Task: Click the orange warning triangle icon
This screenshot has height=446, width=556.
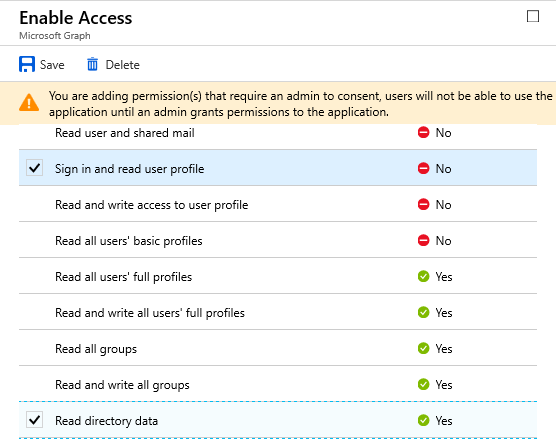Action: [x=29, y=103]
